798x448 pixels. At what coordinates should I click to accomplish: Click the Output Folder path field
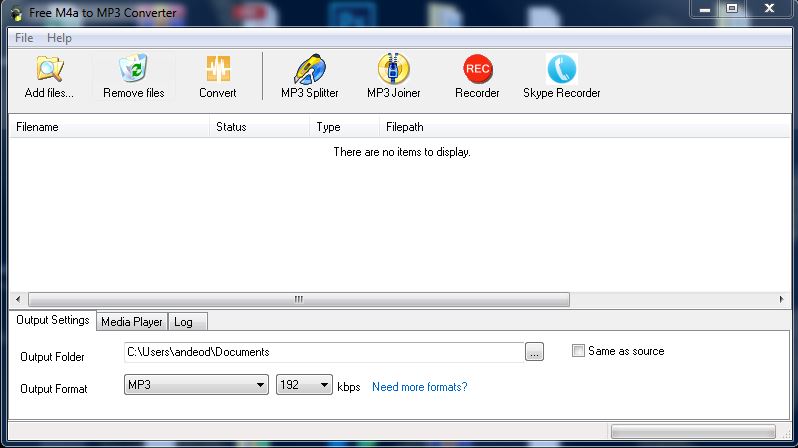tap(324, 352)
